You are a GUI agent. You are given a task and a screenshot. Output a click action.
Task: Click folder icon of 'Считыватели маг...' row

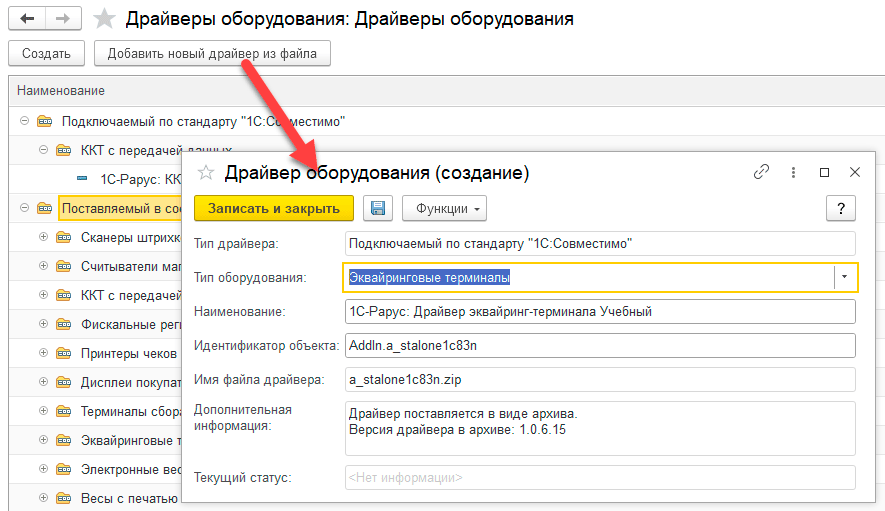pos(64,266)
